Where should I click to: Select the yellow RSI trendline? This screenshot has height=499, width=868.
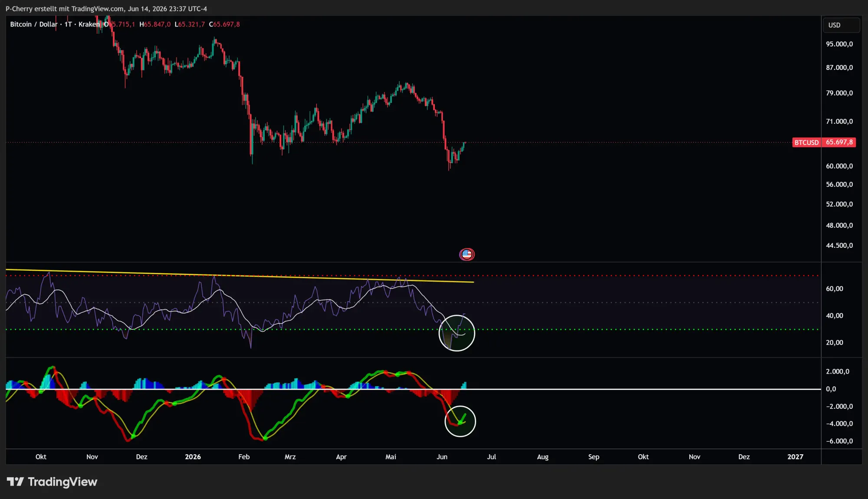click(x=240, y=276)
